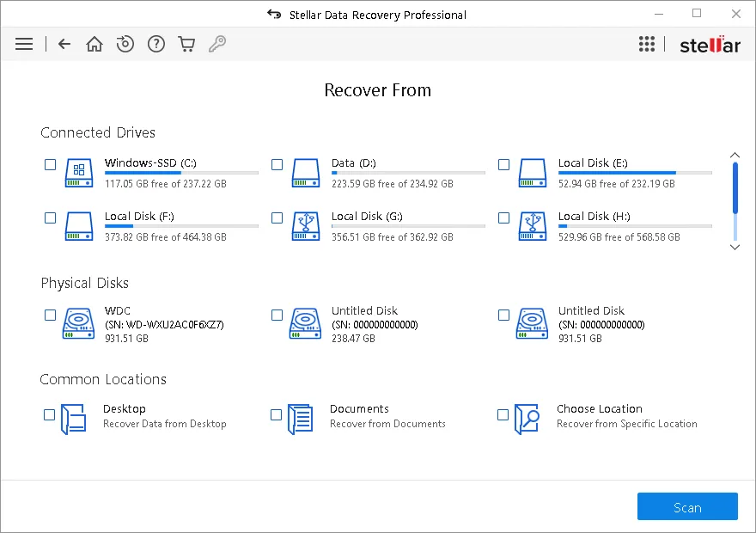Viewport: 756px width, 533px height.
Task: Click the shopping cart buy icon
Action: (186, 44)
